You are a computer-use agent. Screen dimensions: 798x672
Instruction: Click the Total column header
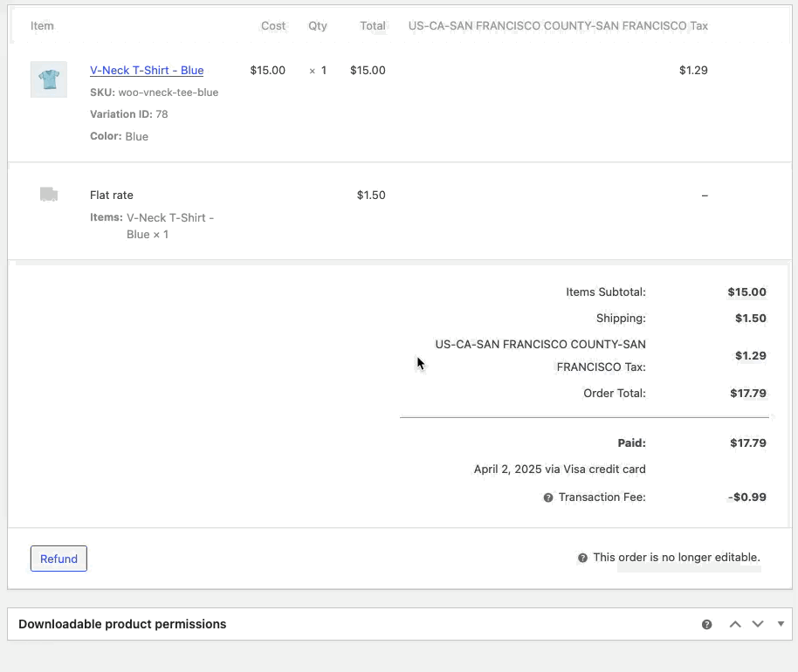point(373,25)
